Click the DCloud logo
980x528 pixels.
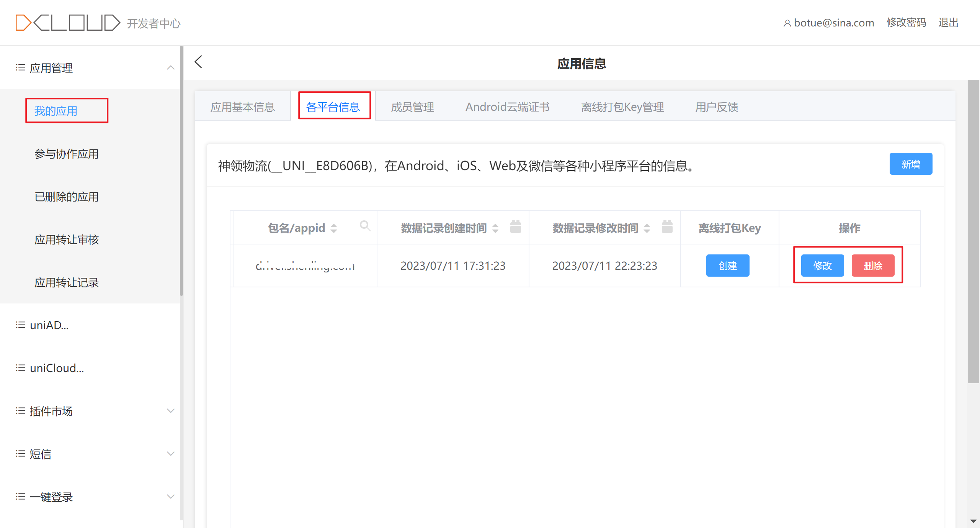(68, 23)
